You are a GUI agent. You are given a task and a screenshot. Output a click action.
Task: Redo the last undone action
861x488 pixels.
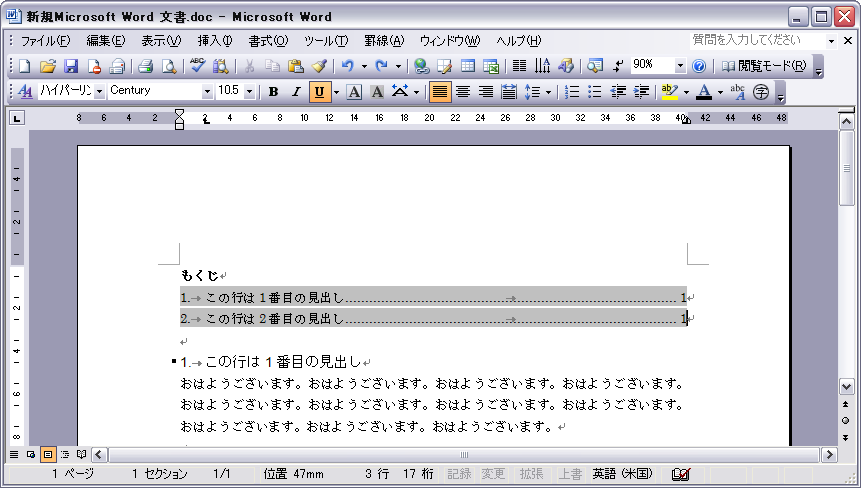pos(381,66)
